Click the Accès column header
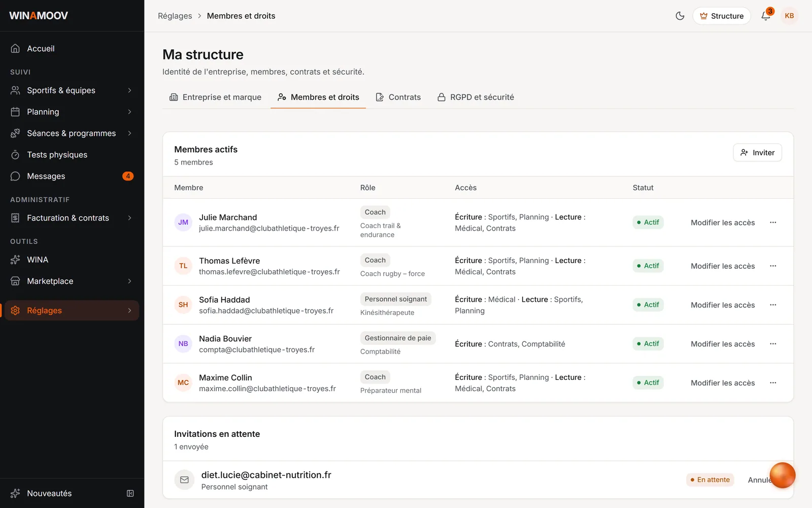This screenshot has height=508, width=812. coord(465,187)
